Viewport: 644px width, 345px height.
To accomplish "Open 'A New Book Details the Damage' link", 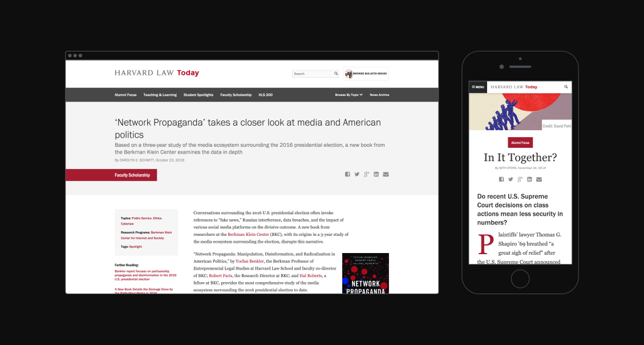I will (x=144, y=291).
